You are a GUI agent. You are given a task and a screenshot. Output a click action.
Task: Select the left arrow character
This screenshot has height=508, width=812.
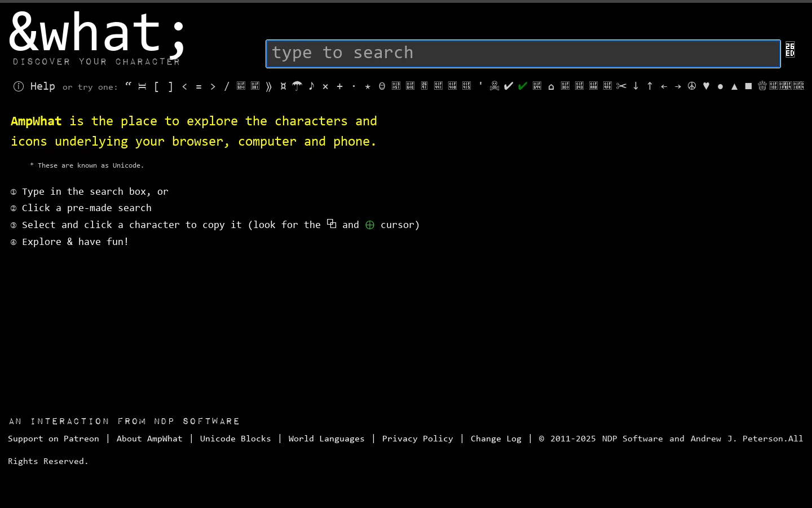(x=664, y=86)
